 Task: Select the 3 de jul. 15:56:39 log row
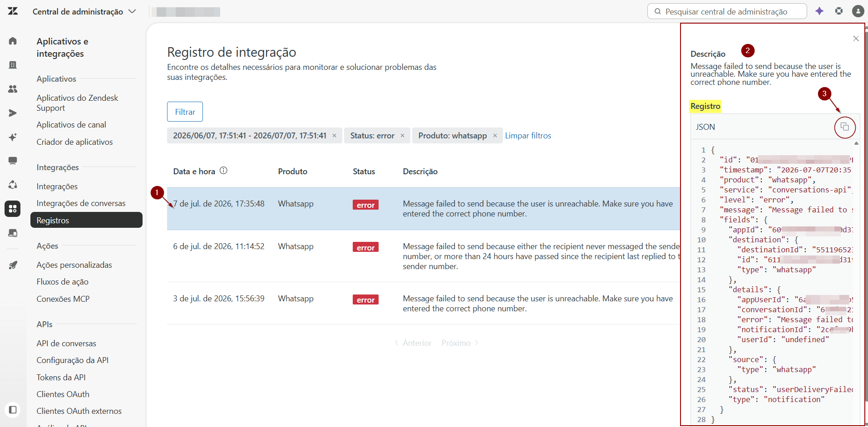424,303
